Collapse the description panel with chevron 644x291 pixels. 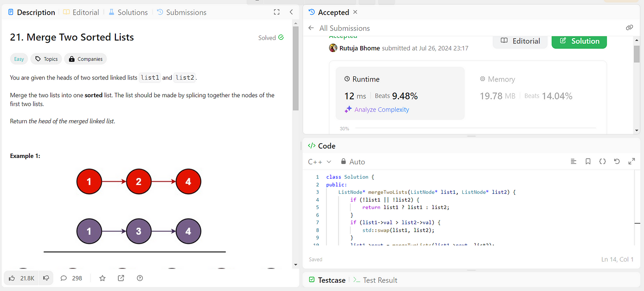291,12
